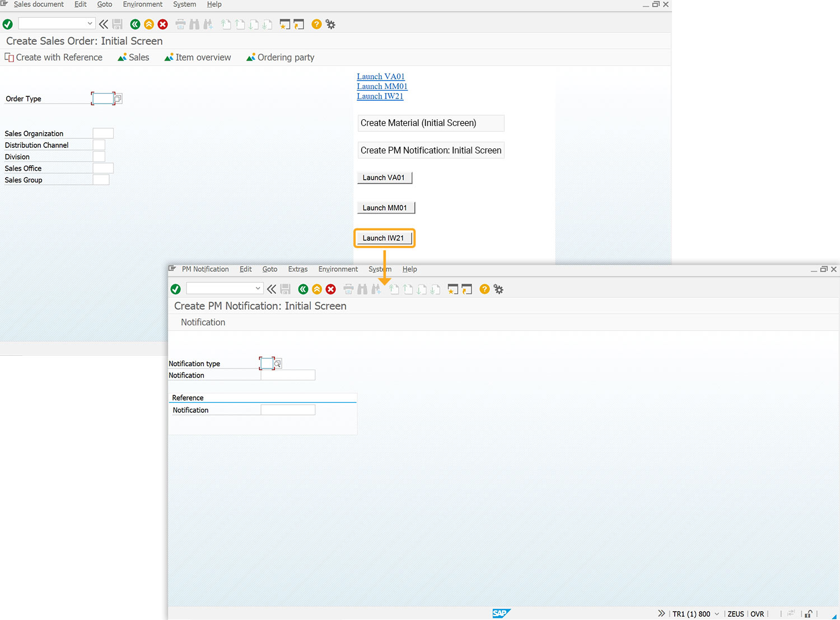840x620 pixels.
Task: Click Save icon in PM Notification toolbar
Action: pyautogui.click(x=285, y=289)
